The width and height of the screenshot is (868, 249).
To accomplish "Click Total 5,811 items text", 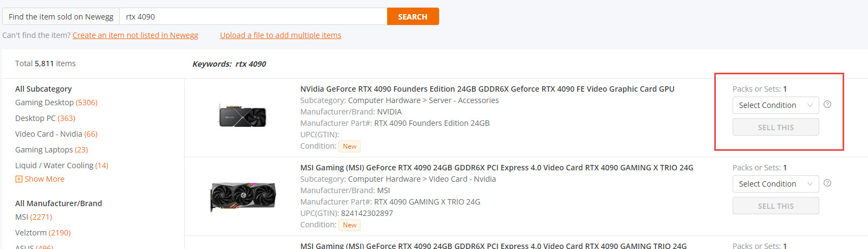I will click(45, 63).
